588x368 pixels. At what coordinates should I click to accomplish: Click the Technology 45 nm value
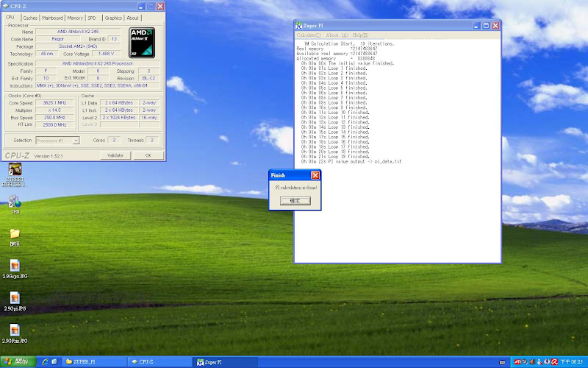click(x=47, y=54)
